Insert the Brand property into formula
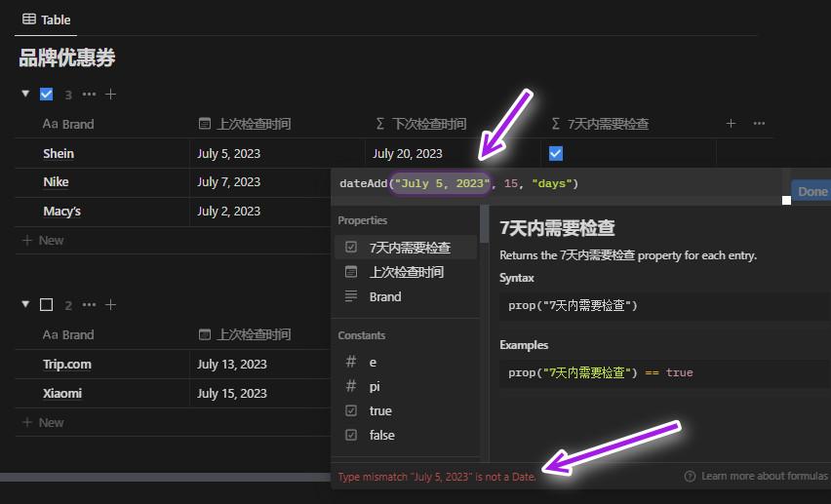This screenshot has height=504, width=831. [406, 296]
